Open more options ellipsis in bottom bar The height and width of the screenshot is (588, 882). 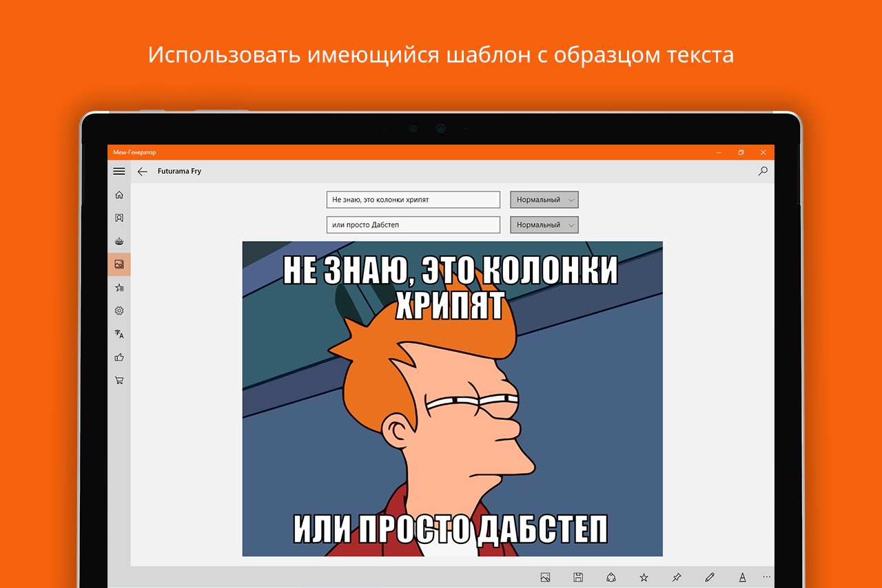coord(766,578)
